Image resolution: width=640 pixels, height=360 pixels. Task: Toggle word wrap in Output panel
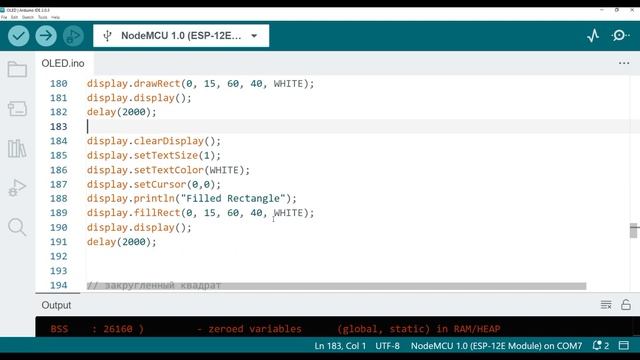click(606, 304)
